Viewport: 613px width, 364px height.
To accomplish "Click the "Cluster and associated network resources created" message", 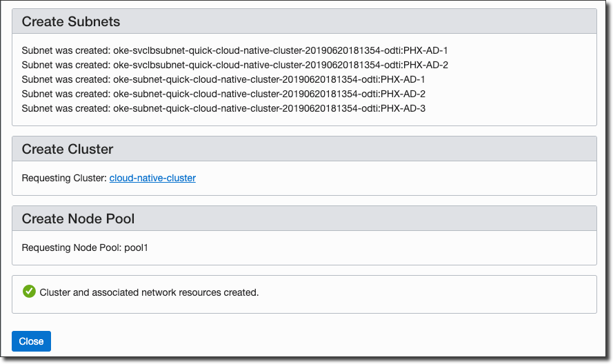I will [149, 292].
